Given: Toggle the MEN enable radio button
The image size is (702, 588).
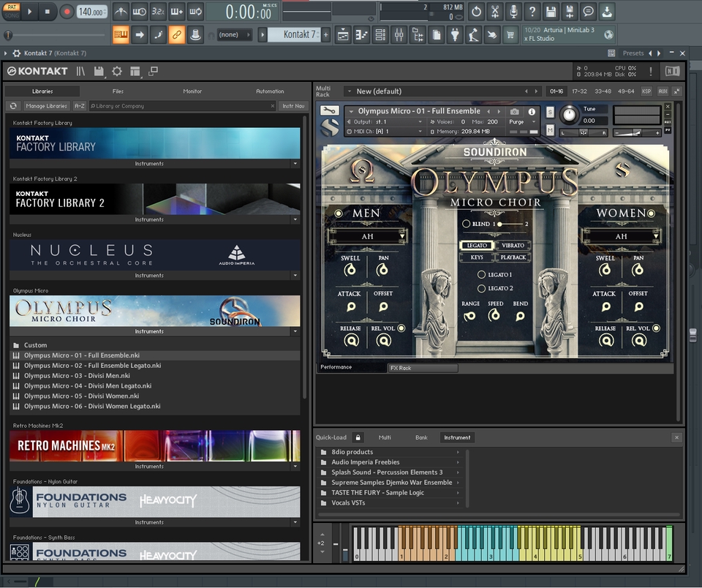Looking at the screenshot, I should (339, 214).
